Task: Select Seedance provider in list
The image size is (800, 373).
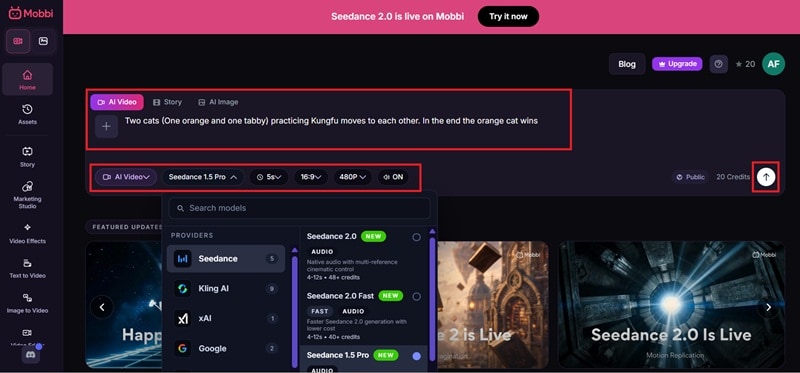Action: [226, 259]
